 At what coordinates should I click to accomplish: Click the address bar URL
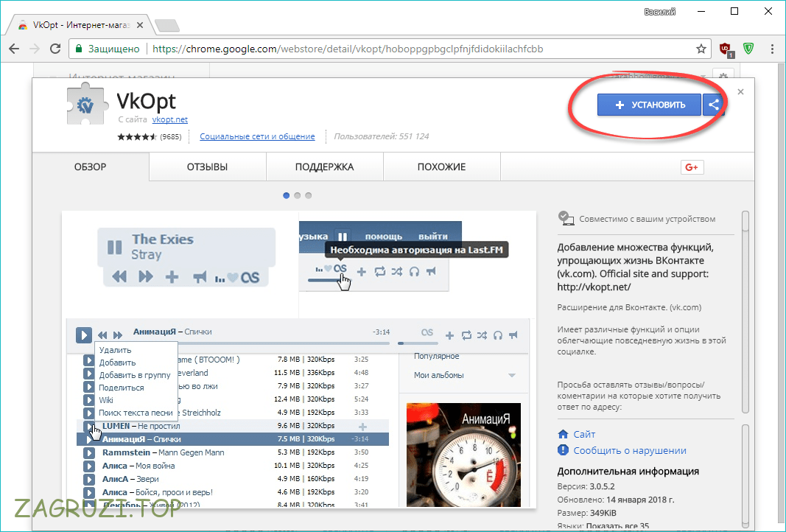pos(348,49)
